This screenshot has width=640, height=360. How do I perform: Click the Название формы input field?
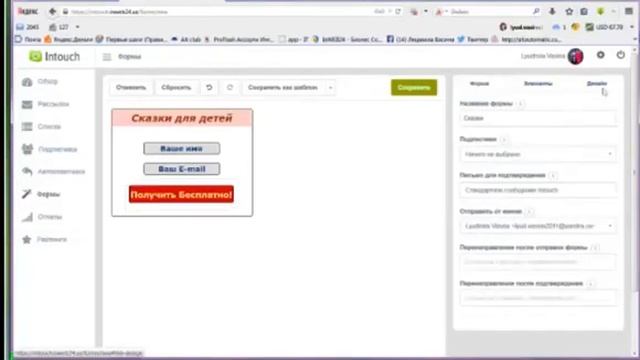[538, 118]
